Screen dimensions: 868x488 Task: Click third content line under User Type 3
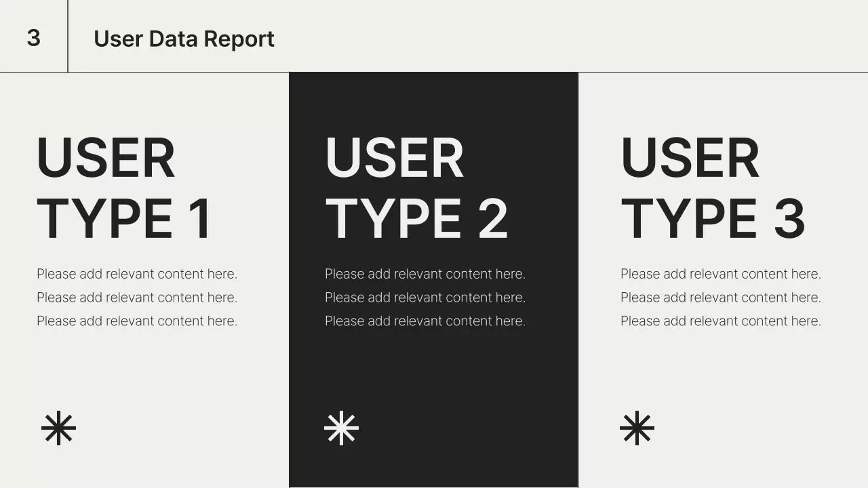[x=721, y=321]
